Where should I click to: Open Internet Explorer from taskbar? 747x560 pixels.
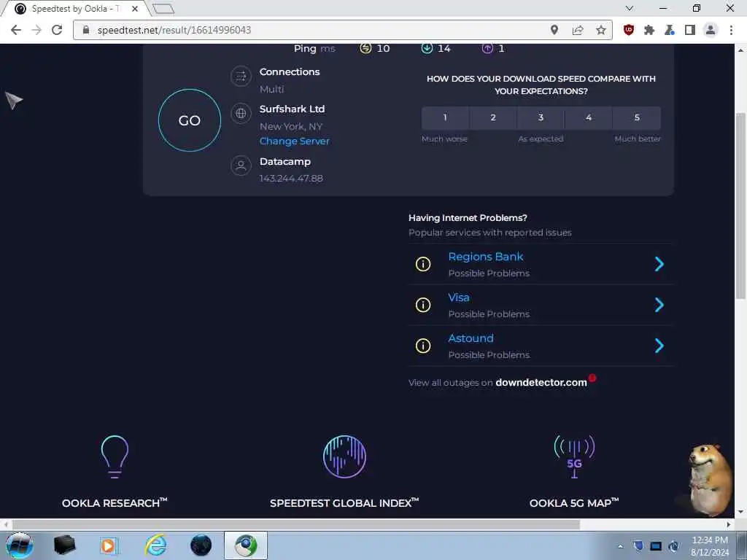[156, 545]
